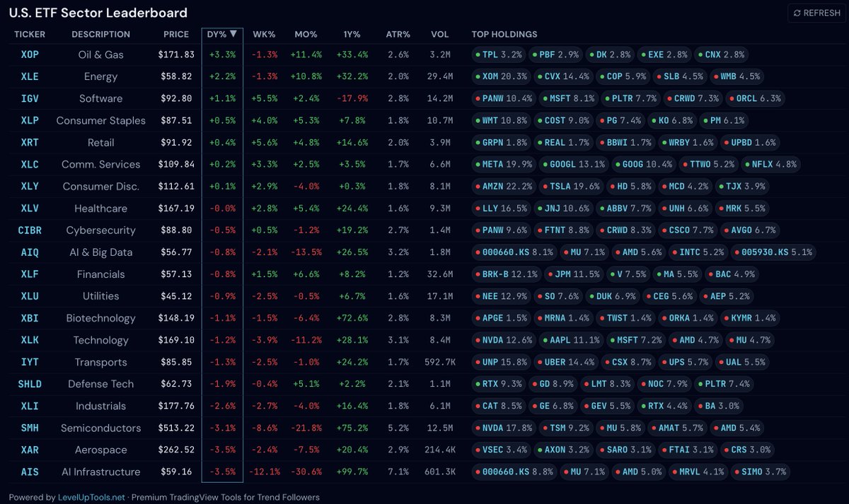Open the SMH ticker link

(x=30, y=428)
